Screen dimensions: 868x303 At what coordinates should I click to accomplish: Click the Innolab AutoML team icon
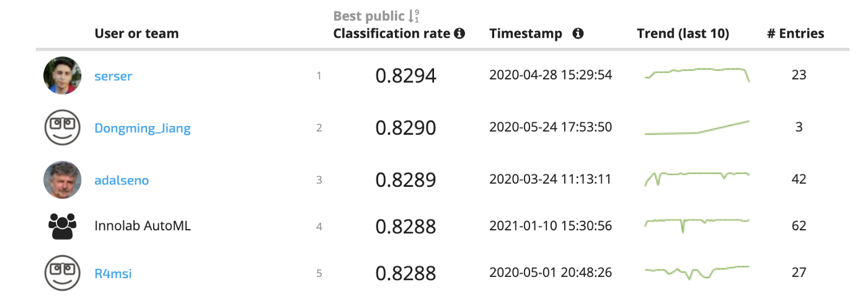(x=63, y=227)
